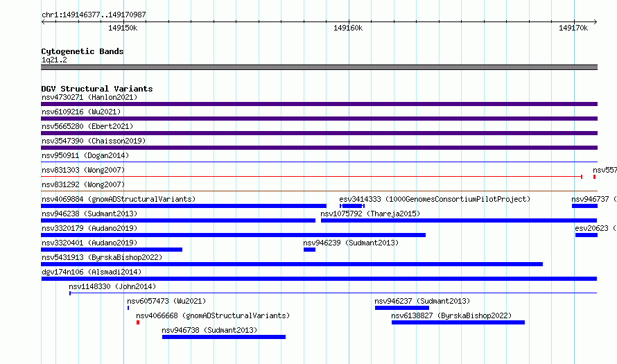Image resolution: width=617 pixels, height=364 pixels.
Task: Click the blue bar under nsv946237 (Sudmant2013)
Action: [x=402, y=308]
